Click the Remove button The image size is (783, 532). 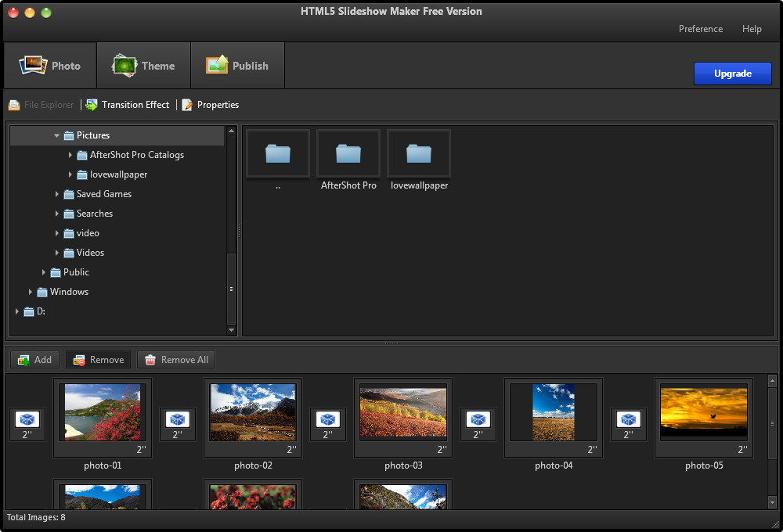pyautogui.click(x=98, y=360)
